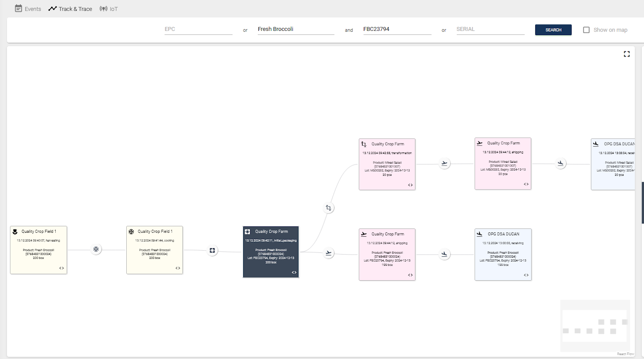Click the harvesting icon on Quality Crop Field 1 node
This screenshot has width=644, height=359.
tap(15, 231)
